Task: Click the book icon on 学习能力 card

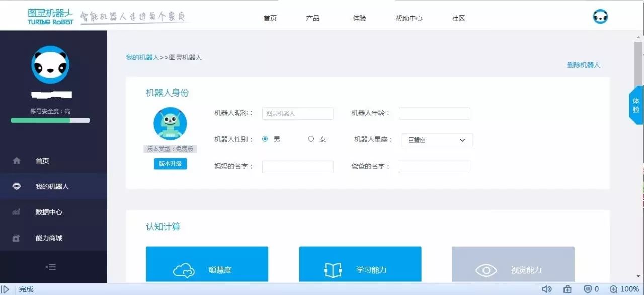Action: 333,270
